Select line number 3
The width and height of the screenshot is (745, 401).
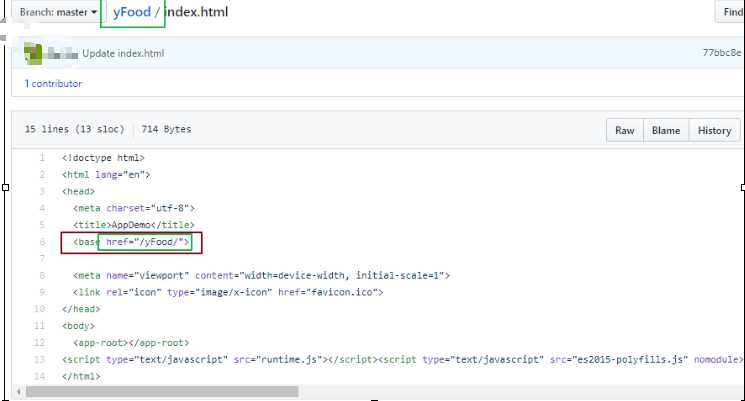(x=42, y=191)
